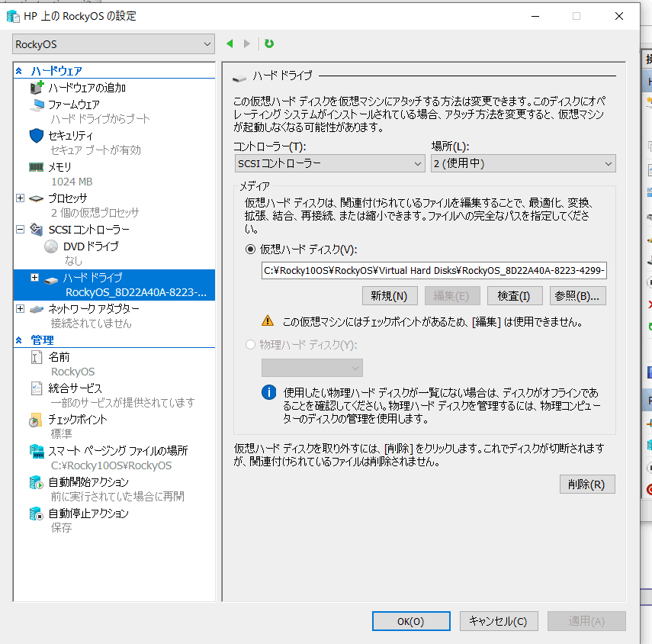652x644 pixels.
Task: Click the green refresh icon
Action: pyautogui.click(x=269, y=43)
